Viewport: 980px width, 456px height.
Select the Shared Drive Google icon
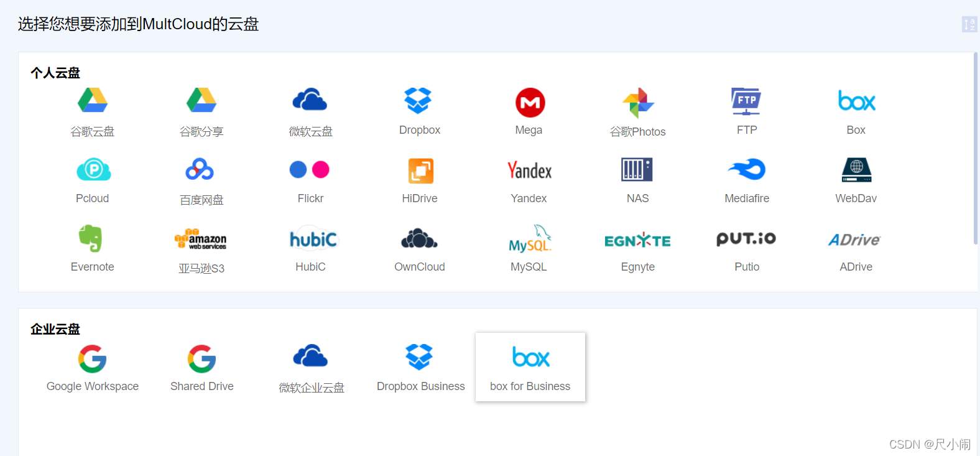pyautogui.click(x=202, y=359)
